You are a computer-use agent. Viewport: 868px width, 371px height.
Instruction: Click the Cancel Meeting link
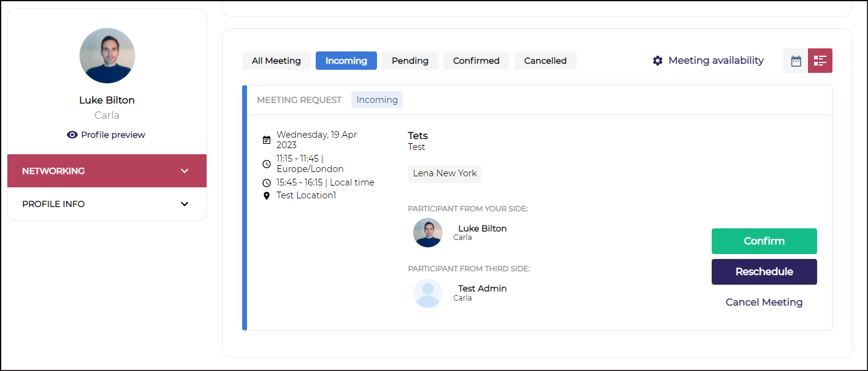tap(764, 302)
